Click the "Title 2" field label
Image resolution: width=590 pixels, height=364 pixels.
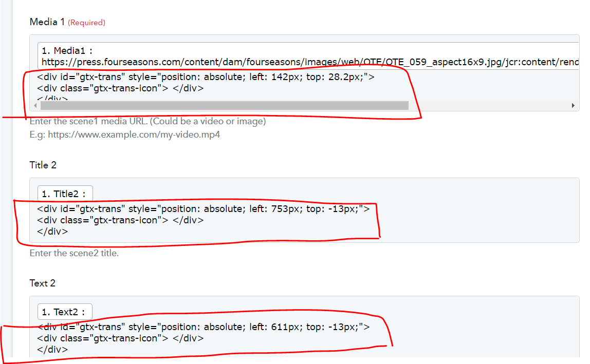[43, 165]
